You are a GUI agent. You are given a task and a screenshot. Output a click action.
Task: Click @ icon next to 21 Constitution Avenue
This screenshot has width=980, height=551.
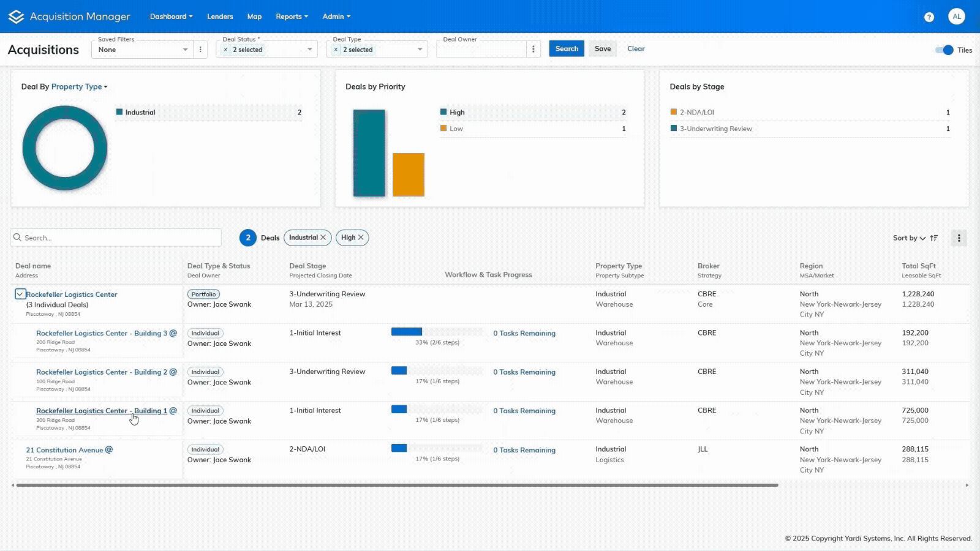coord(109,449)
